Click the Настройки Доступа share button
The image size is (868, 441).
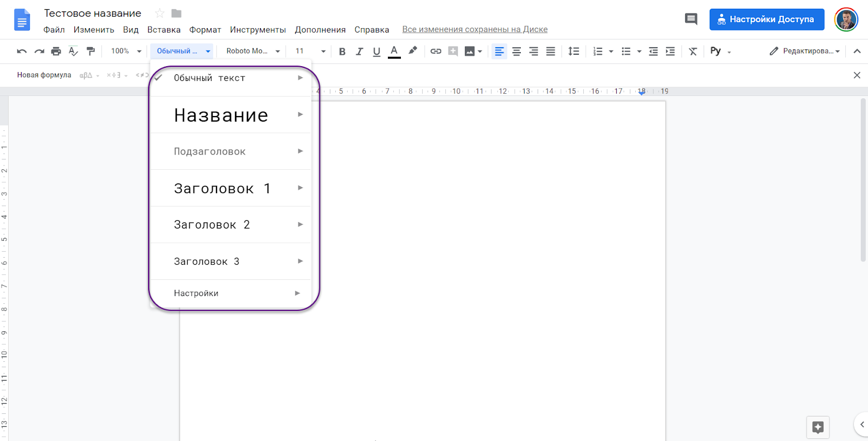tap(767, 20)
